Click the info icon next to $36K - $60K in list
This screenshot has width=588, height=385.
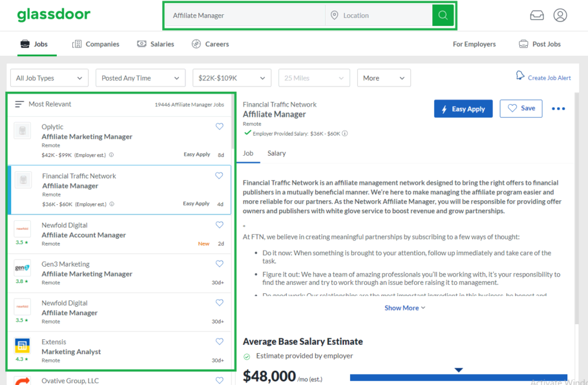[x=112, y=204]
